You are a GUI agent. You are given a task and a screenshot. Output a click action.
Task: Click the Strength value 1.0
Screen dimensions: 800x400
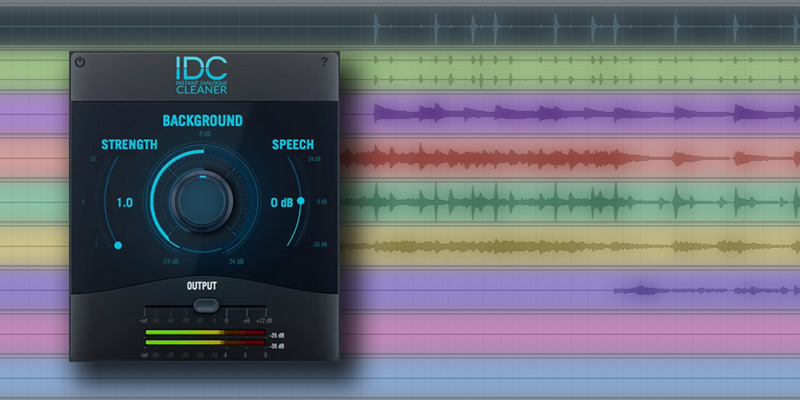coord(124,203)
